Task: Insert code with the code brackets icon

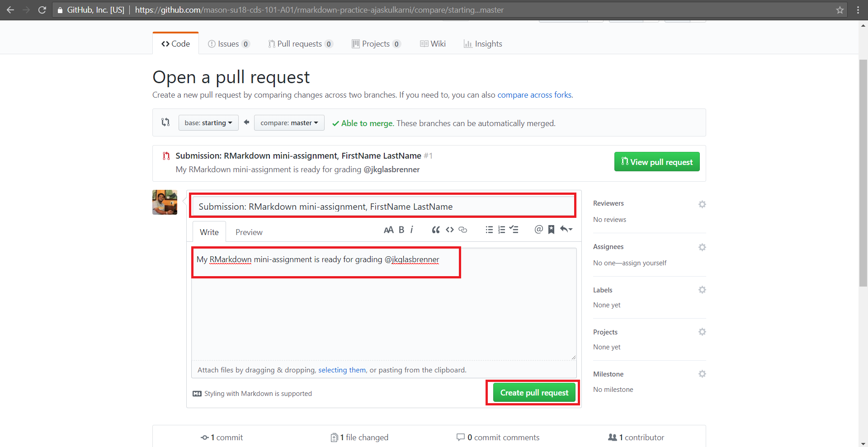Action: [449, 230]
